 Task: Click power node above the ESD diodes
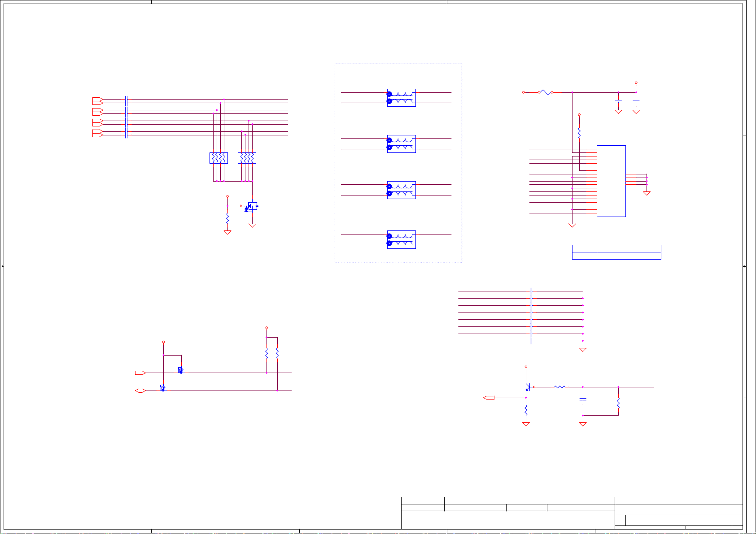point(163,342)
